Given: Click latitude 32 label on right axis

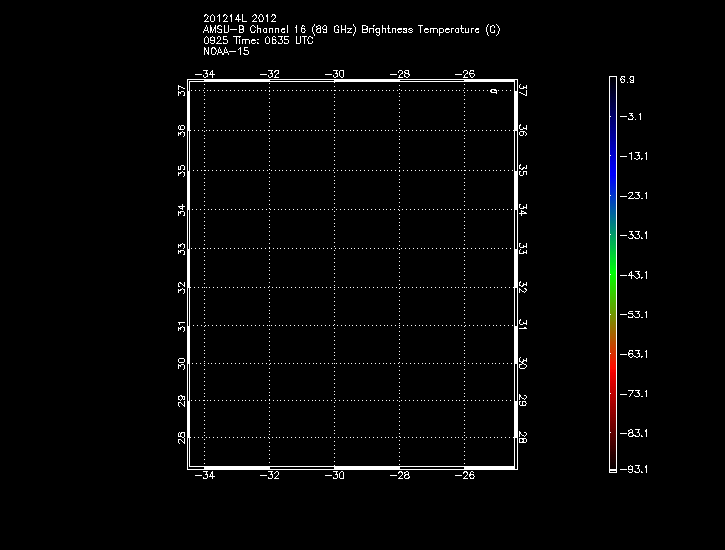Looking at the screenshot, I should click(x=523, y=286).
